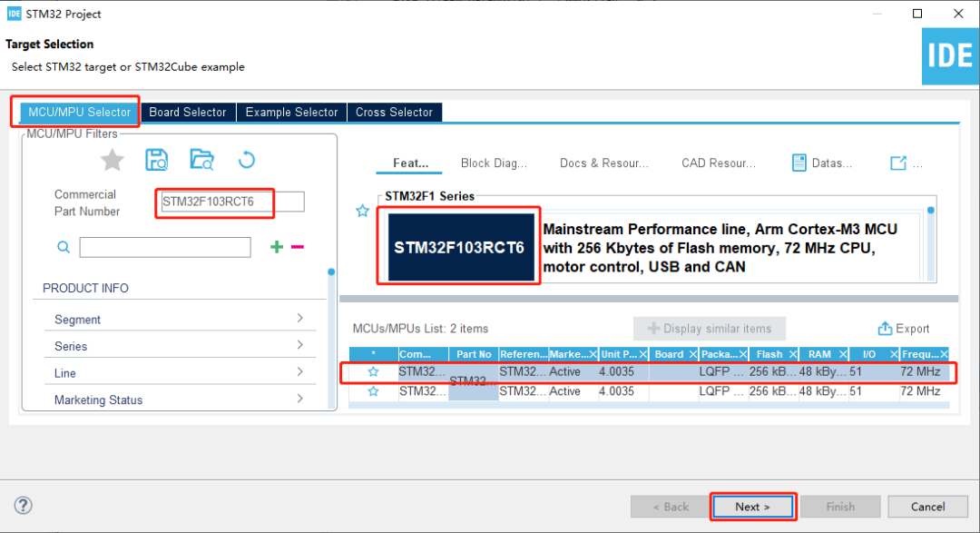Viewport: 980px width, 533px height.
Task: Select the highlighted first 72 MHz MCU row
Action: [649, 371]
